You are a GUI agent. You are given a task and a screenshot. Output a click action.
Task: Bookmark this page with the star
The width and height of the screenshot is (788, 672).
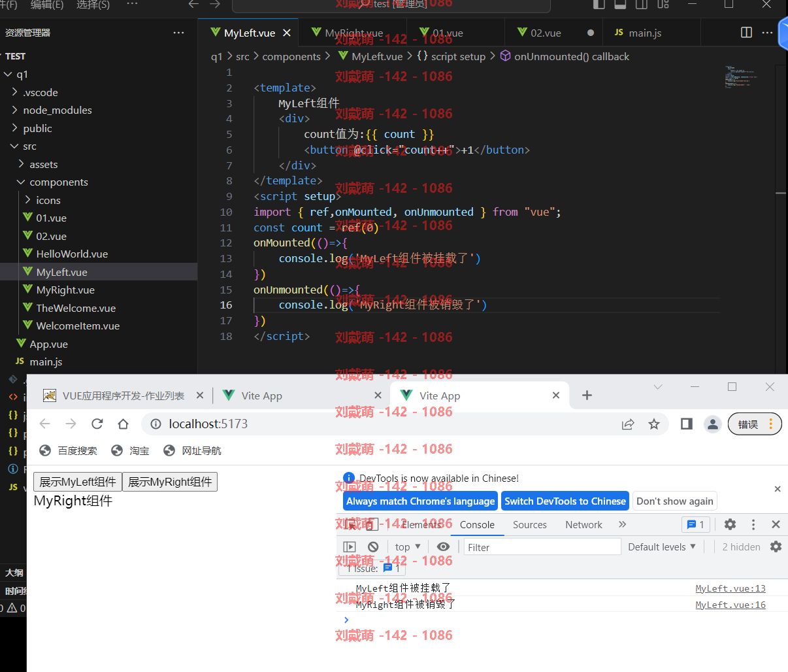654,424
